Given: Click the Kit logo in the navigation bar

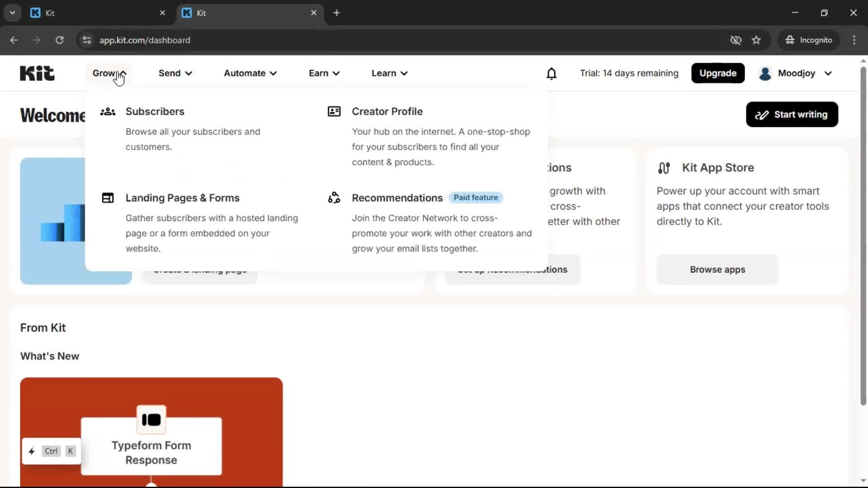Looking at the screenshot, I should point(37,73).
